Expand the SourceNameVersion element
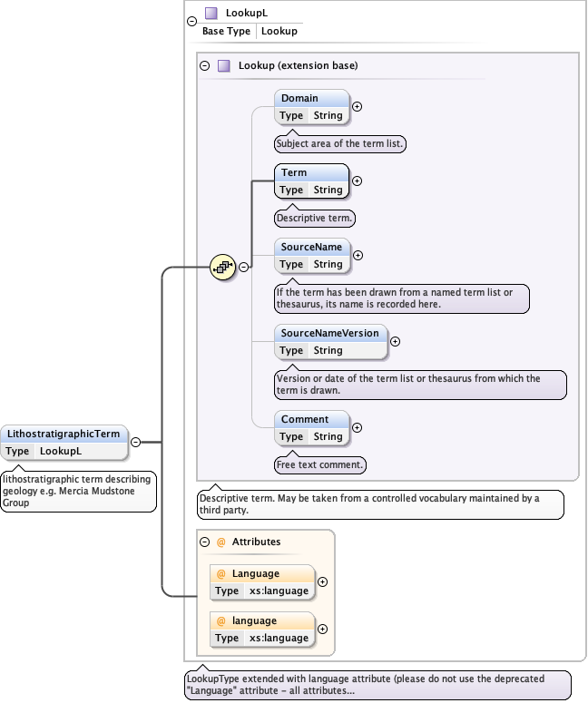The height and width of the screenshot is (703, 588). tap(395, 342)
